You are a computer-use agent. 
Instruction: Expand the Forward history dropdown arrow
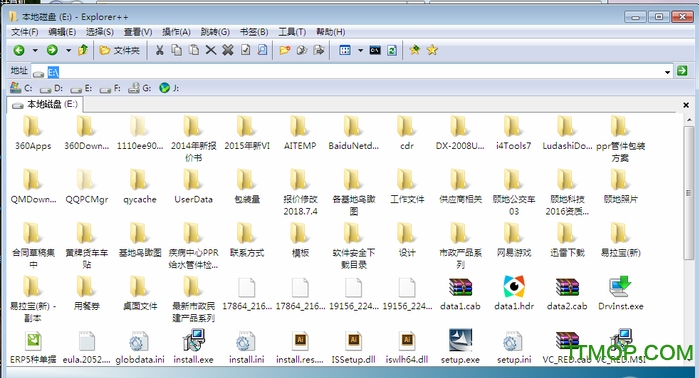pyautogui.click(x=69, y=50)
